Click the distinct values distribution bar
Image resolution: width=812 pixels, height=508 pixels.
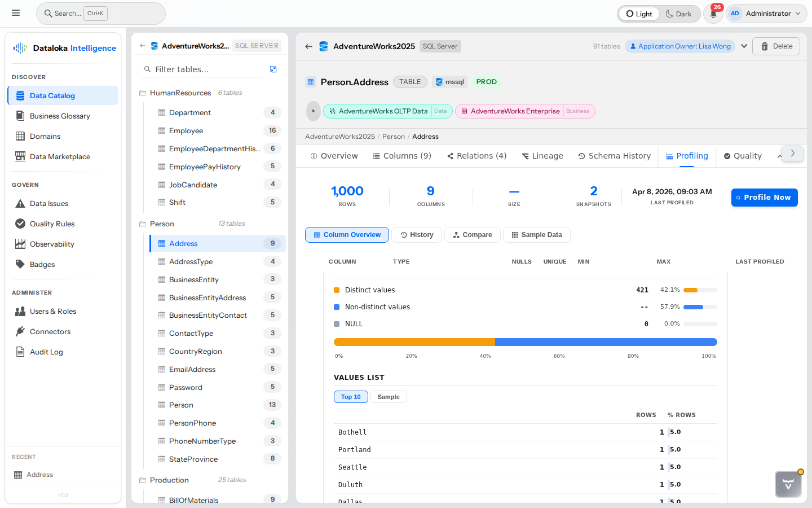click(x=414, y=342)
